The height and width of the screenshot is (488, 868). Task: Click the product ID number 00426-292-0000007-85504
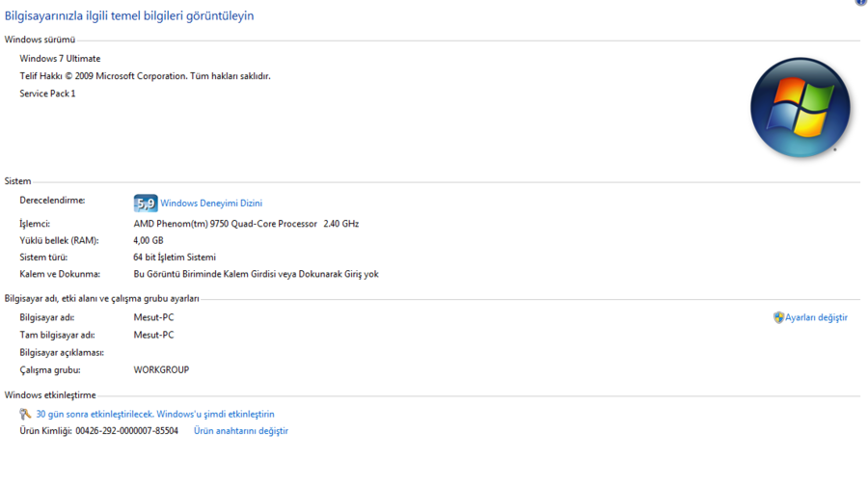point(126,431)
